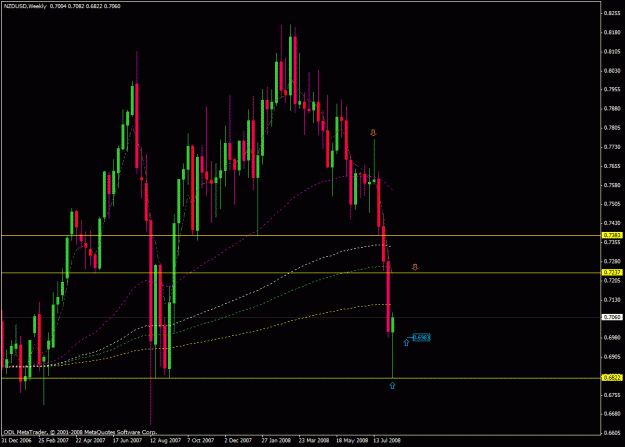Click the 0.6755 price axis label
Screen dimensions: 625x447
(x=612, y=395)
